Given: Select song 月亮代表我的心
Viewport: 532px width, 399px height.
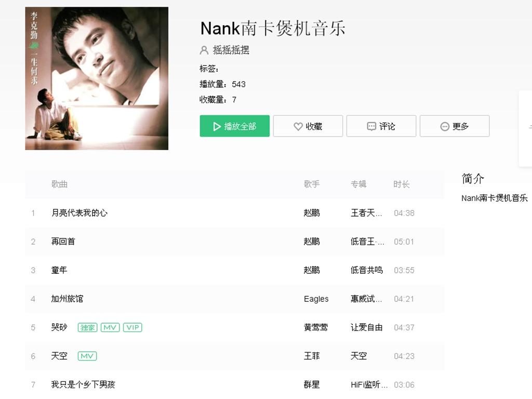Looking at the screenshot, I should [x=79, y=213].
